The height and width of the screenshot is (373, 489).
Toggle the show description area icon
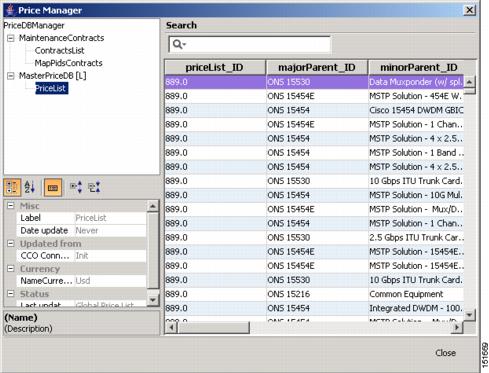click(x=53, y=187)
